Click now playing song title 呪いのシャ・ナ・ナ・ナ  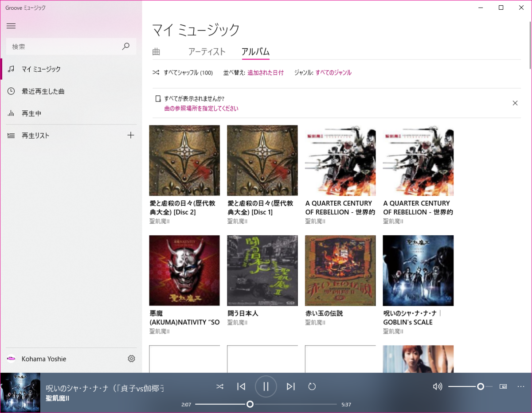click(x=105, y=389)
